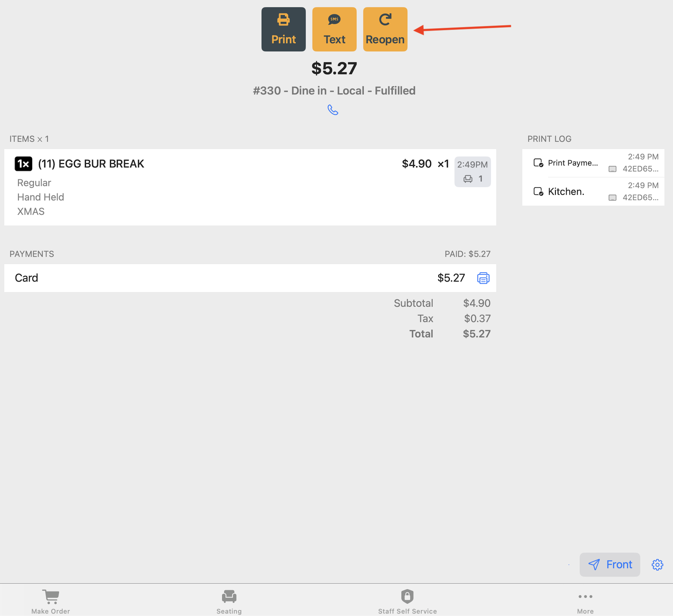The height and width of the screenshot is (616, 673).
Task: Click the Print button at top
Action: (x=283, y=29)
